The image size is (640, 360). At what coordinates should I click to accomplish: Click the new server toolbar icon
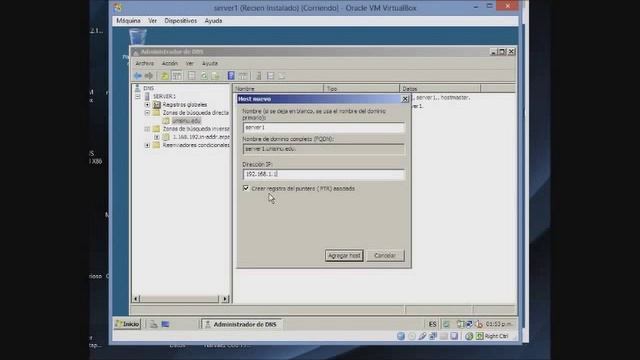point(258,76)
